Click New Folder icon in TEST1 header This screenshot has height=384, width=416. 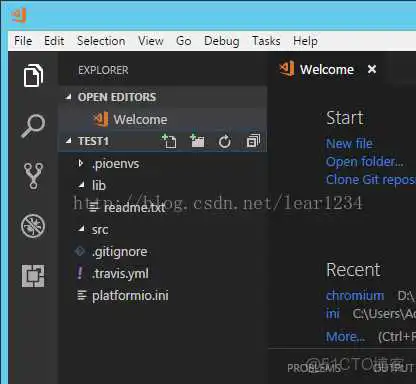click(197, 141)
